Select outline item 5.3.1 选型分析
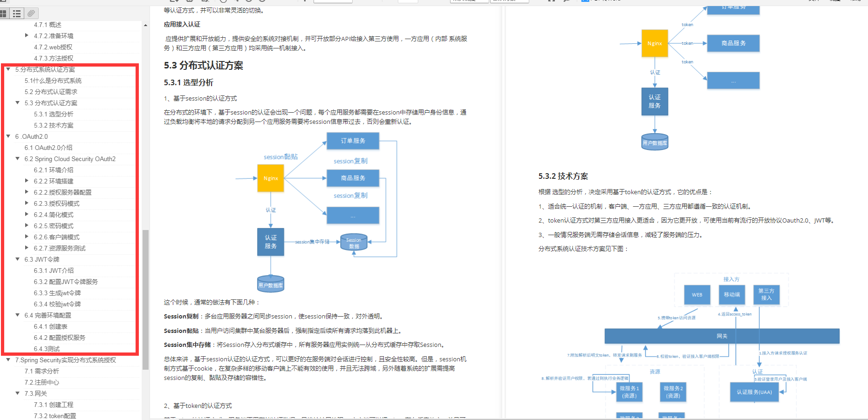868x420 pixels. tap(54, 114)
